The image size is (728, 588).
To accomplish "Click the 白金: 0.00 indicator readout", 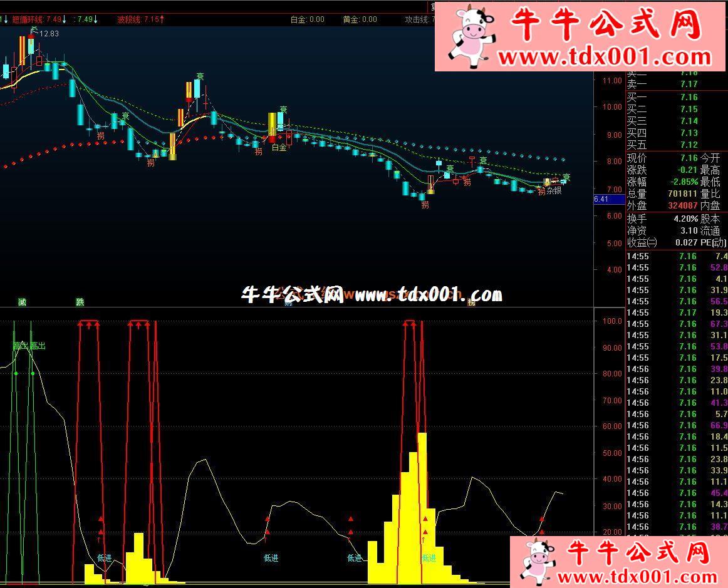I will tap(307, 19).
